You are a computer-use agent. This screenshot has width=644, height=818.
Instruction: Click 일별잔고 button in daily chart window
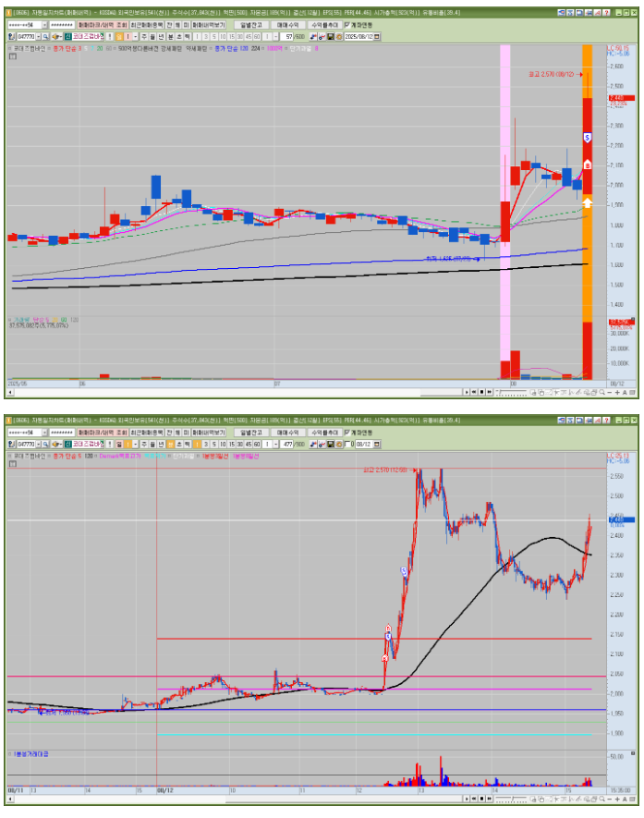point(249,25)
